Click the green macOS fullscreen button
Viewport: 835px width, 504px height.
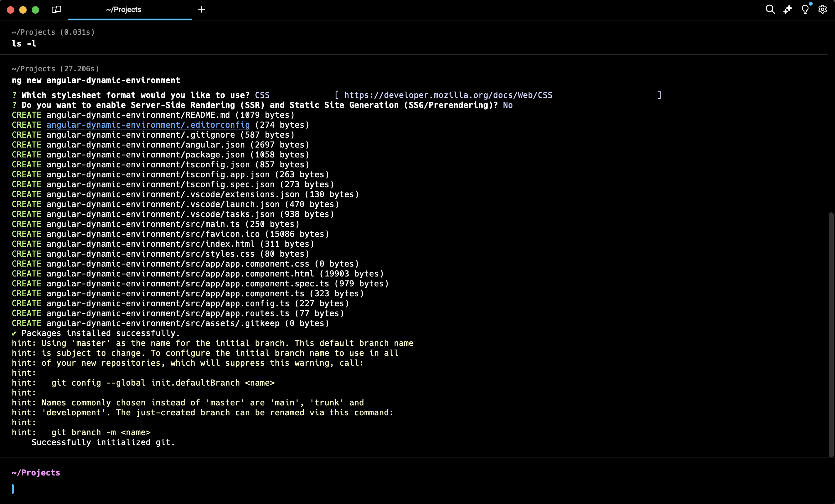point(35,10)
